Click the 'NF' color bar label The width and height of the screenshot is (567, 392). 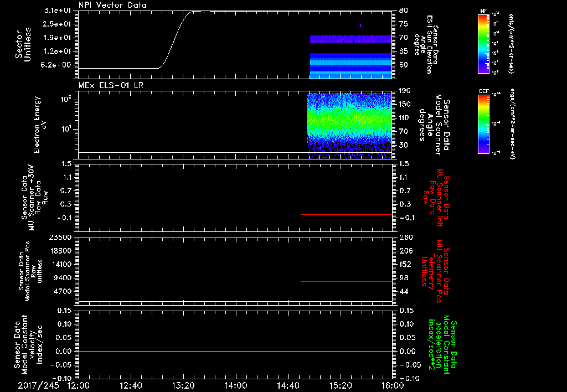pyautogui.click(x=483, y=11)
